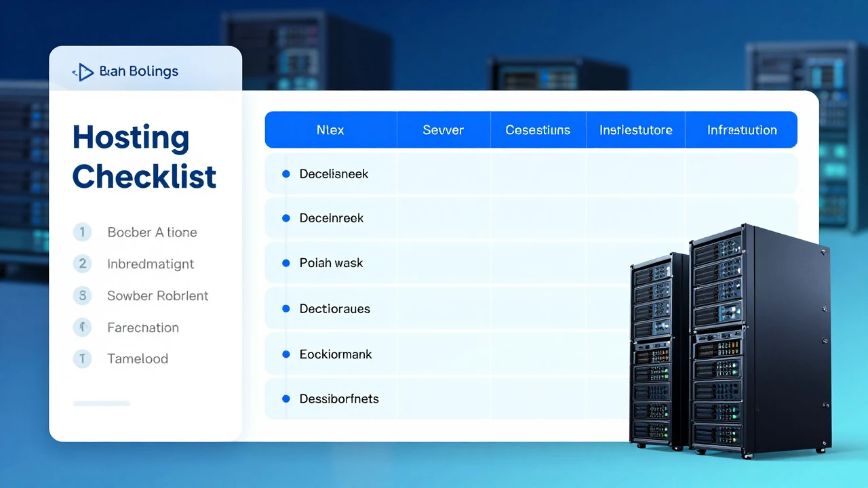
Task: Open the Nlex tab
Action: click(330, 130)
